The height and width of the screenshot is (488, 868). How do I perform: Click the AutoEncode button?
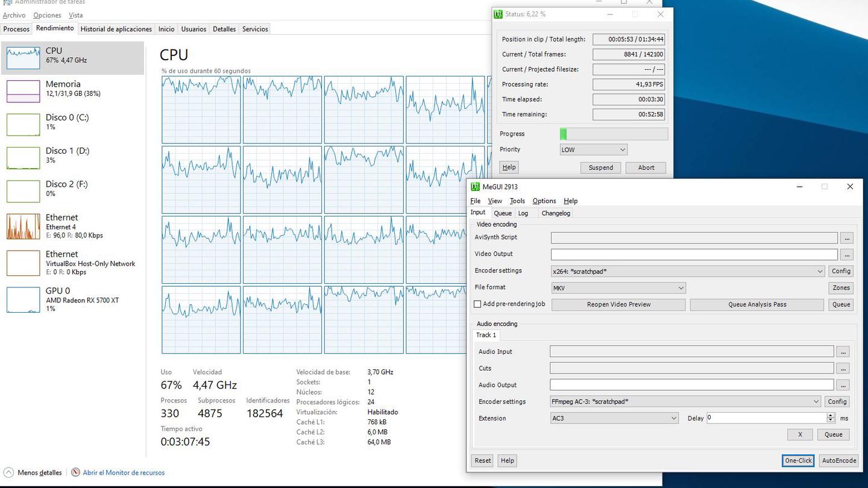coord(838,460)
